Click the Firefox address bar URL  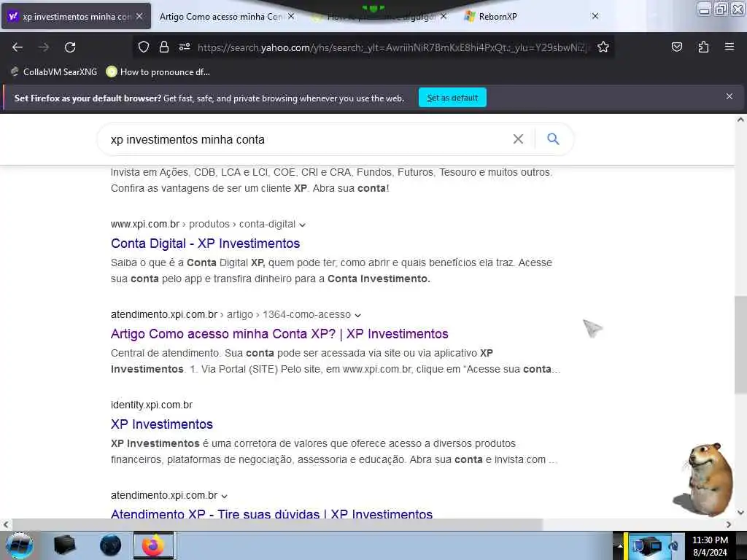click(393, 47)
